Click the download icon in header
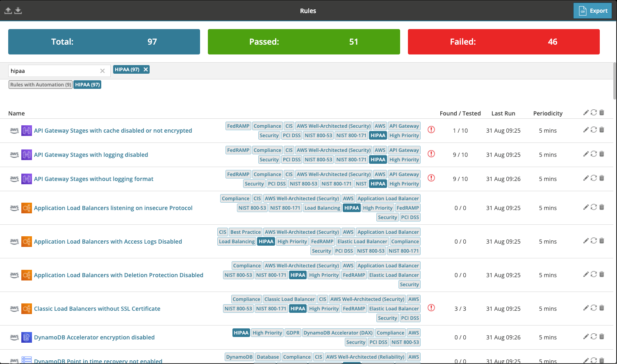617x364 pixels. coord(18,11)
